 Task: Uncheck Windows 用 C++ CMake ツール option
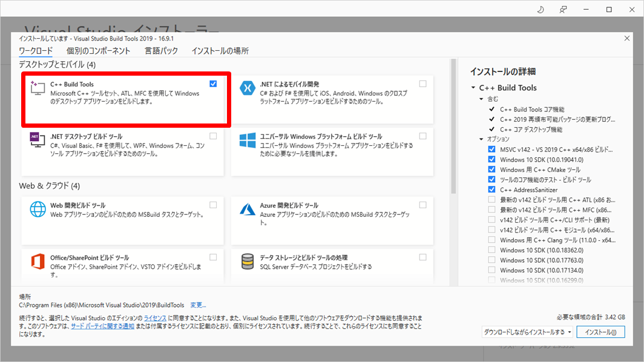(491, 169)
